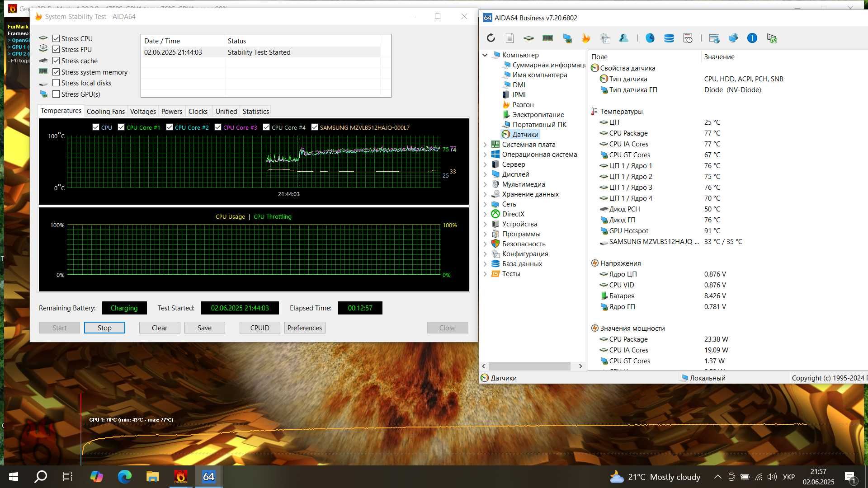Click the blue pie disk toolbar icon
Image resolution: width=868 pixels, height=488 pixels.
pos(650,38)
